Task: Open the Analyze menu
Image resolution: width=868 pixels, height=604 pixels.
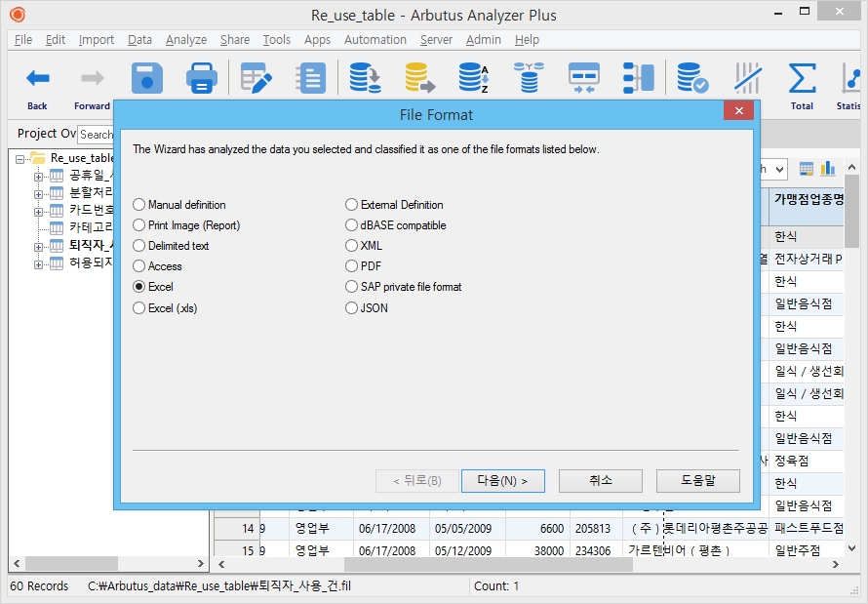Action: tap(186, 40)
